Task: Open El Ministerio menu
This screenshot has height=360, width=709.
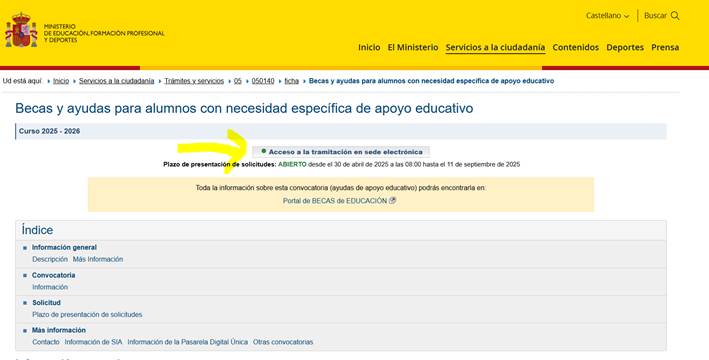Action: 413,47
